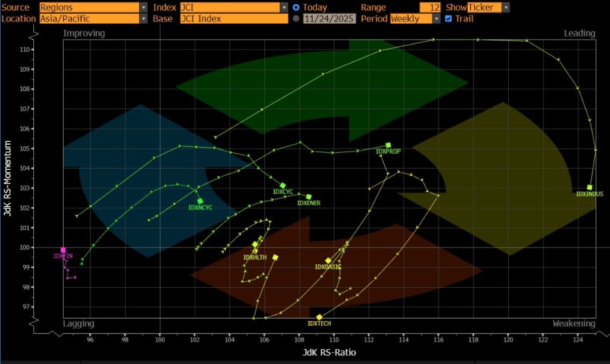Open the Period dropdown set to Weekly
The height and width of the screenshot is (364, 610).
point(415,18)
